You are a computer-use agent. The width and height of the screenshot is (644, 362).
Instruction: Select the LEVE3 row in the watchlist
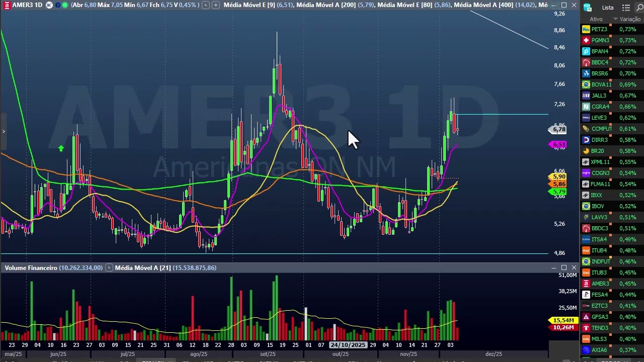[x=612, y=118]
